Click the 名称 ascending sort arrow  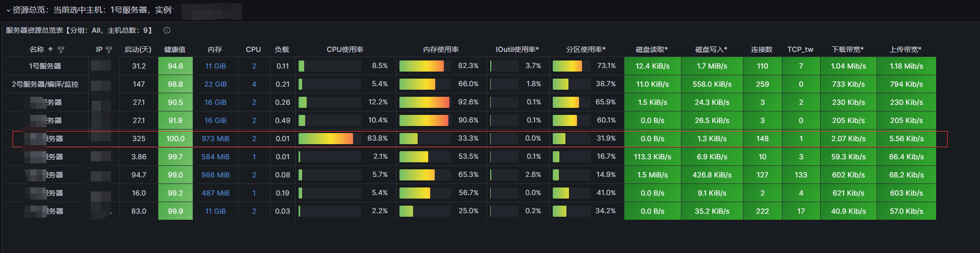click(50, 49)
